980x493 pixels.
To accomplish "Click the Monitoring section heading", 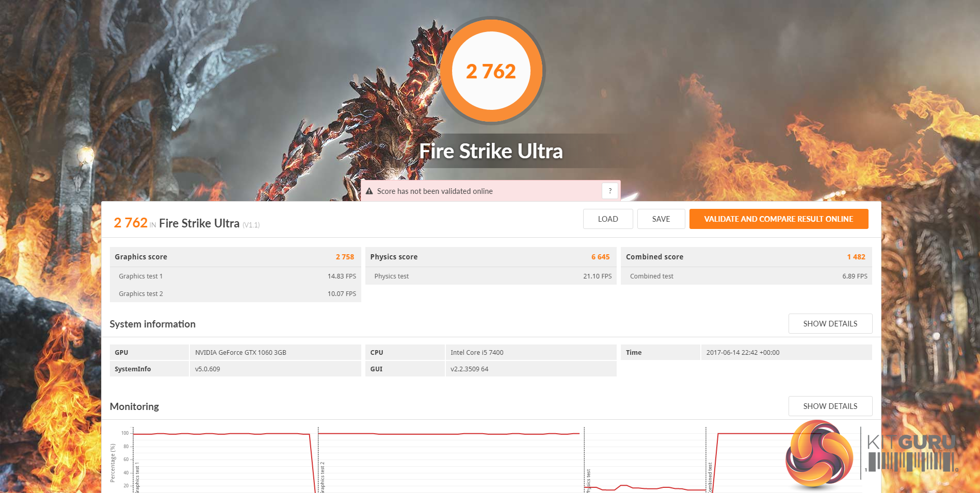I will pyautogui.click(x=134, y=406).
